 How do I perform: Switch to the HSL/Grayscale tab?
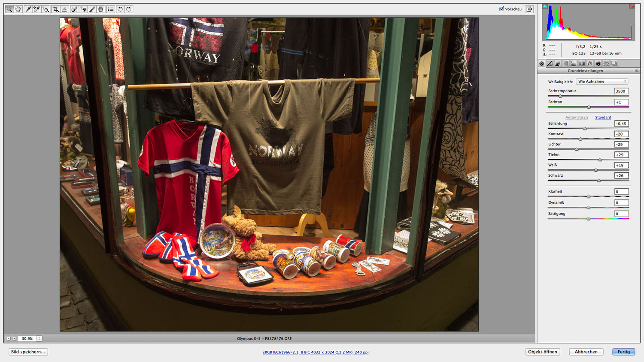[x=566, y=63]
